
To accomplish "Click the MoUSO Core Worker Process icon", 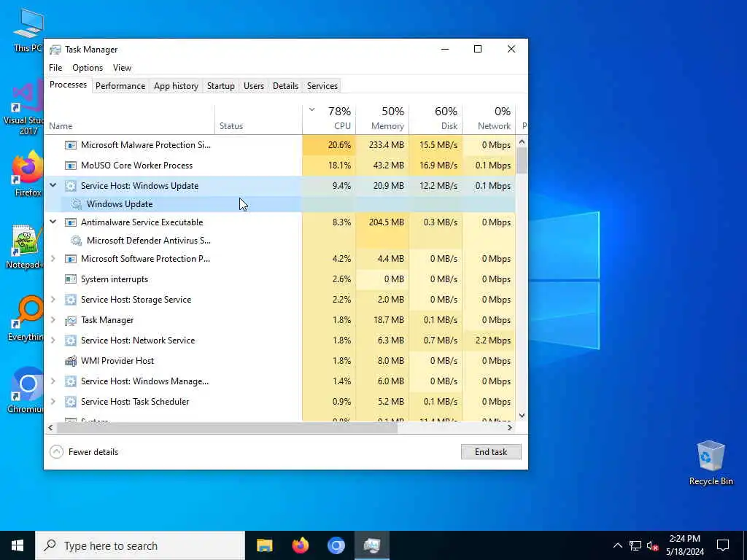I will point(71,166).
